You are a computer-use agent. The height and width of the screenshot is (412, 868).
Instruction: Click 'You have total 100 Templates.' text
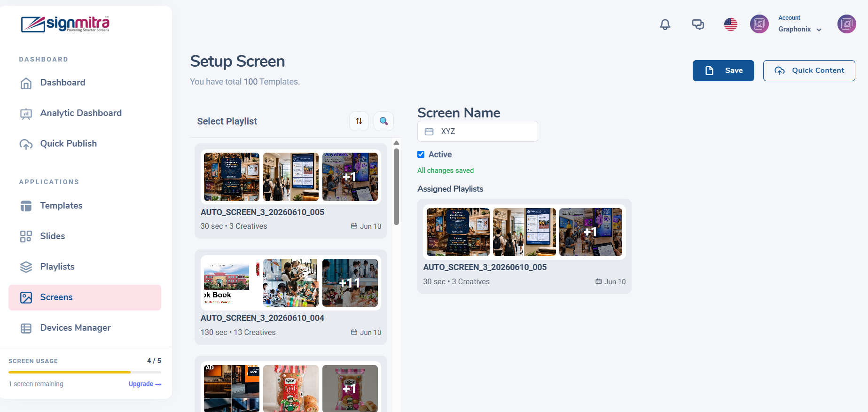point(245,82)
